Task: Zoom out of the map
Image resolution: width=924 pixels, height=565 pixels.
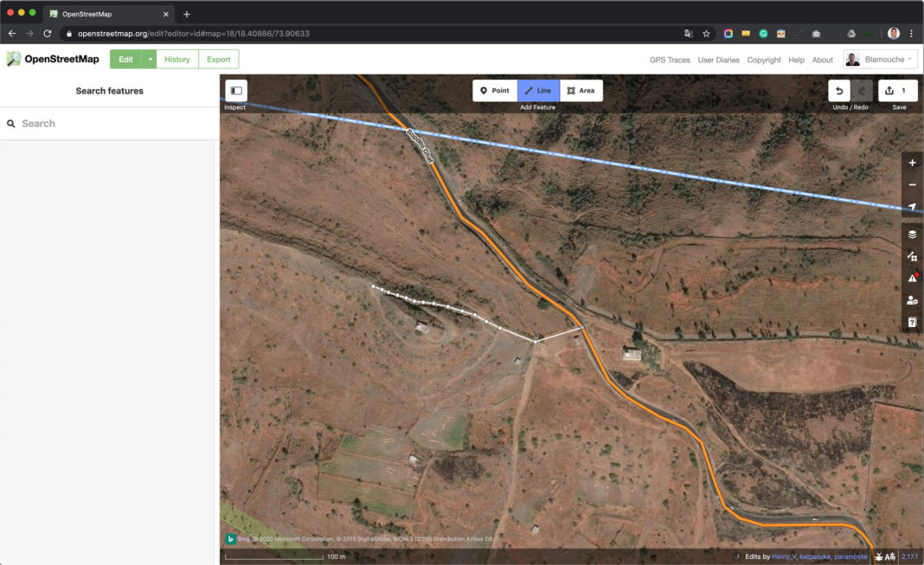Action: [912, 185]
